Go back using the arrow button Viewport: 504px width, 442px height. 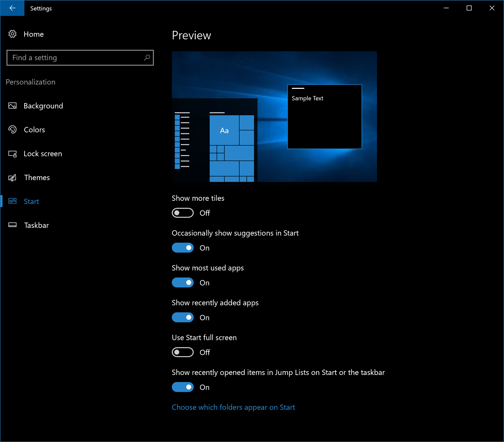point(12,8)
